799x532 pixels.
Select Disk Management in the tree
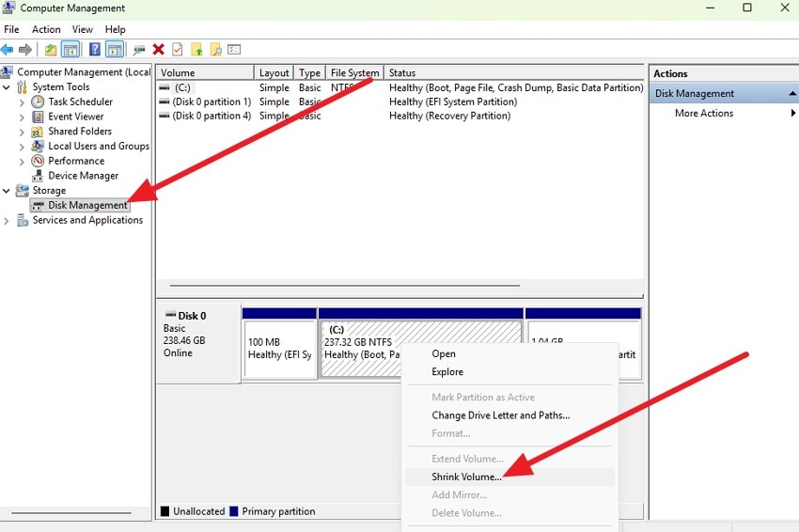click(x=87, y=205)
